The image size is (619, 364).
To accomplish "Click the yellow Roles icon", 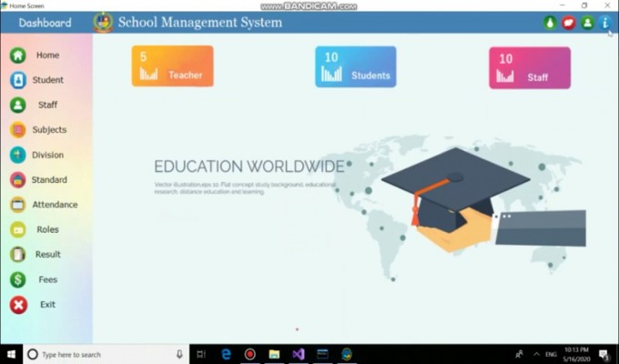I will pos(18,229).
